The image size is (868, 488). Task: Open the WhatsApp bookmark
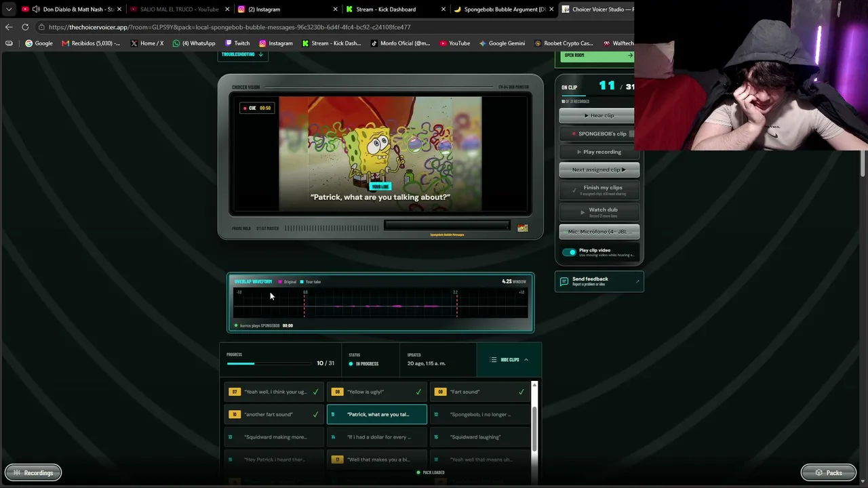[x=194, y=43]
